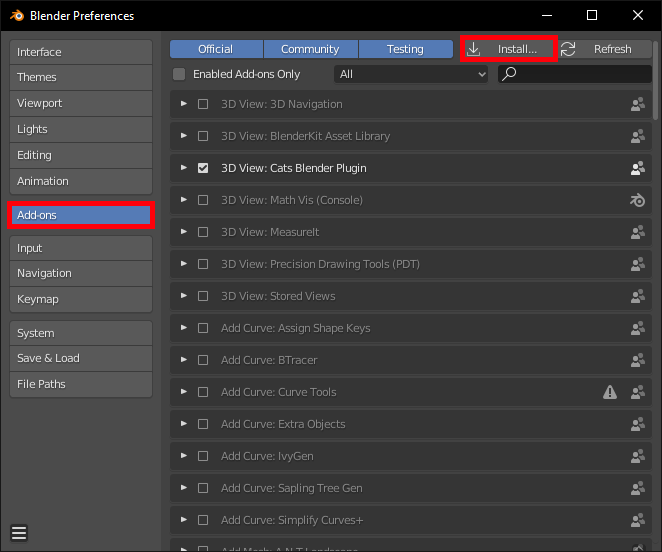Maximize the Blender Preferences window
This screenshot has width=662, height=552.
coord(592,16)
